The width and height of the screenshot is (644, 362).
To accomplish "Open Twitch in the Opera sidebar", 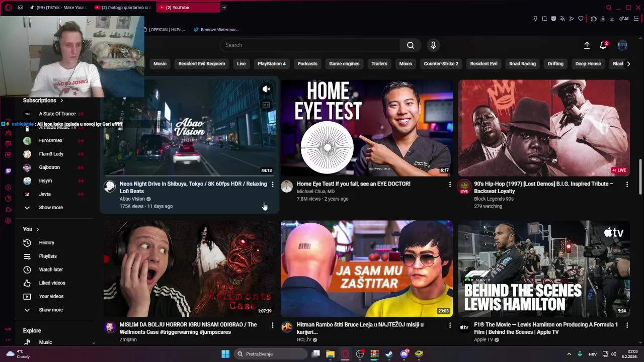I will tap(8, 171).
